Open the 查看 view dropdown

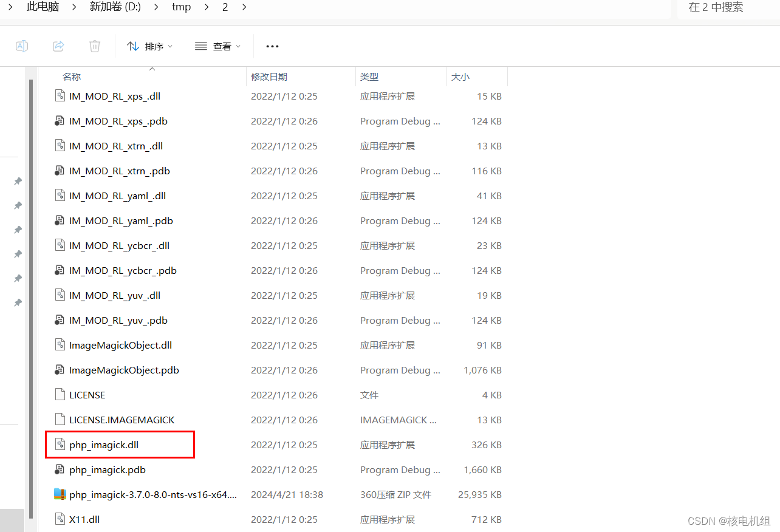point(217,46)
